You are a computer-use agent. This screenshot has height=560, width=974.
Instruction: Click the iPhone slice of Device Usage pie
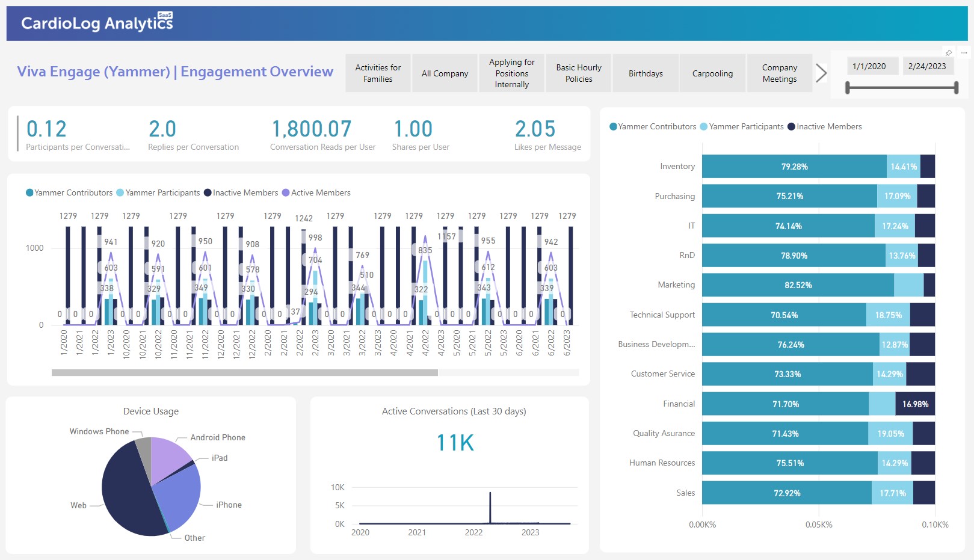179,497
